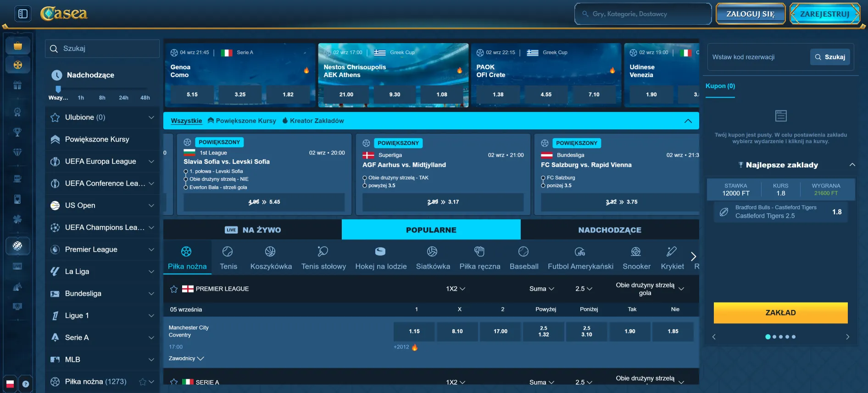Open the 1X2 market dropdown for Premier League
The image size is (868, 393).
(456, 289)
